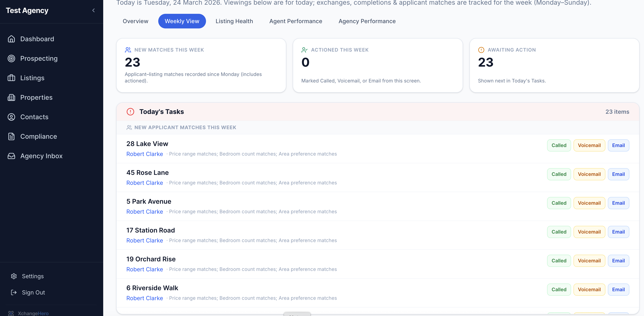Select the Contacts person icon
The height and width of the screenshot is (316, 644).
click(12, 117)
